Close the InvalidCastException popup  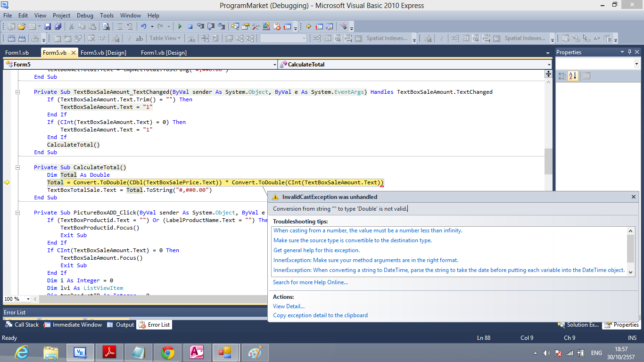point(634,197)
